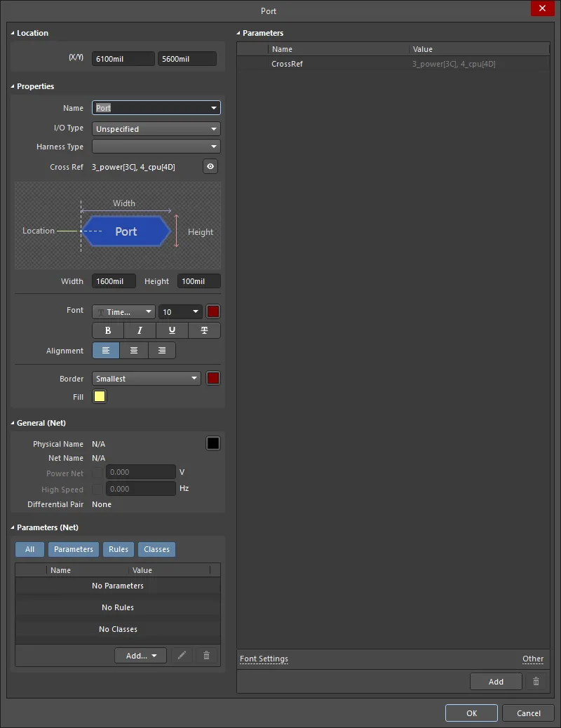Click the Y location field 5600mil

click(187, 58)
